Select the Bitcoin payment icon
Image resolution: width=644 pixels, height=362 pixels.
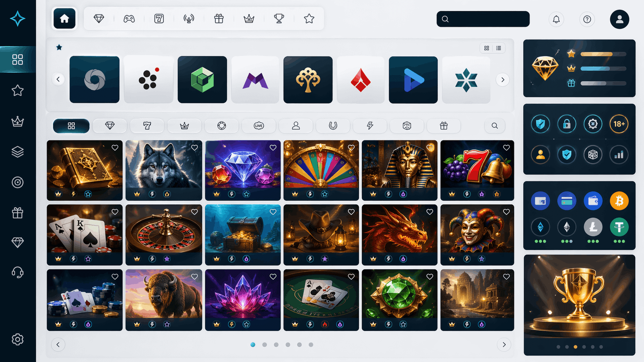click(619, 201)
